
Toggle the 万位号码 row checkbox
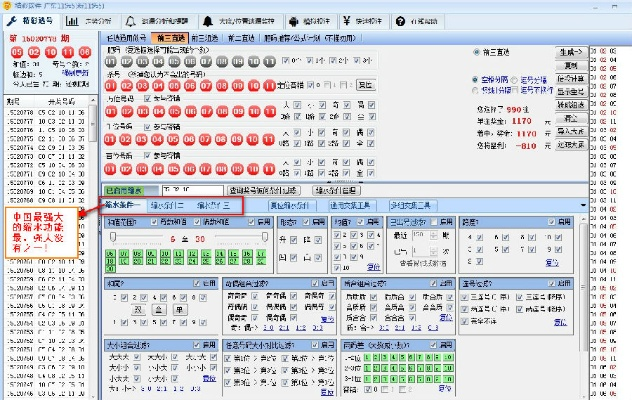(147, 98)
